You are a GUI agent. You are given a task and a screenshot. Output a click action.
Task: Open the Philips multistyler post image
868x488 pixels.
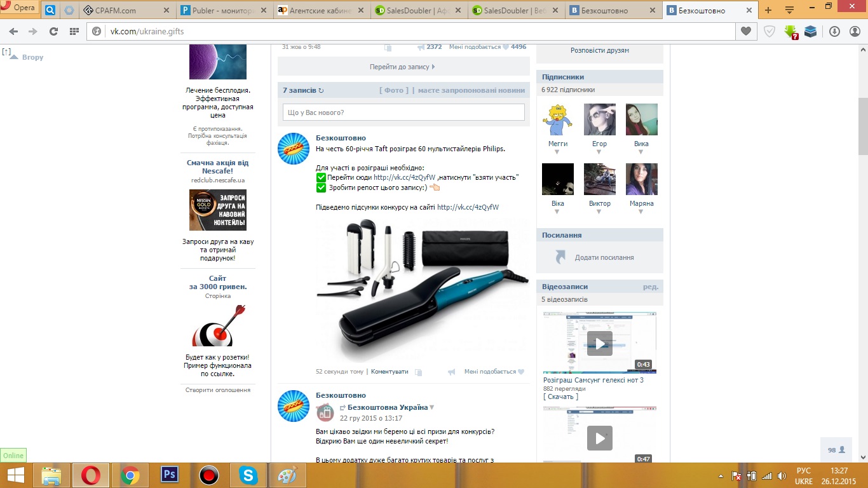tap(423, 290)
